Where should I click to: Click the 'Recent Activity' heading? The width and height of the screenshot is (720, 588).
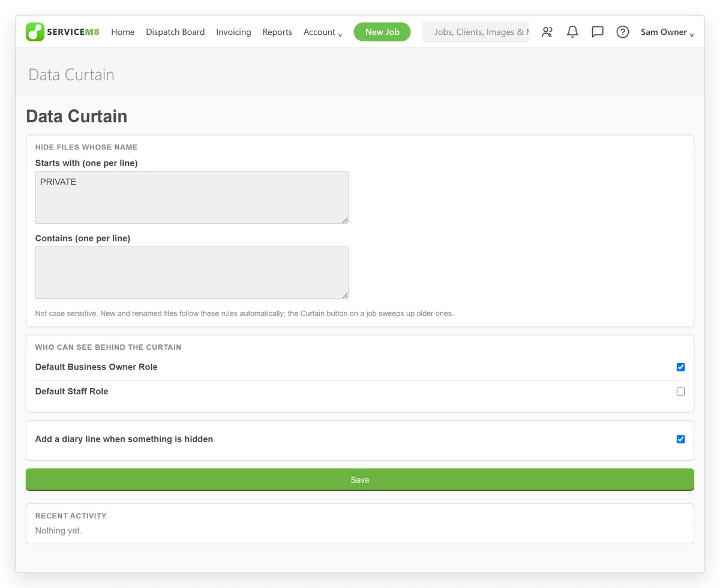point(71,516)
